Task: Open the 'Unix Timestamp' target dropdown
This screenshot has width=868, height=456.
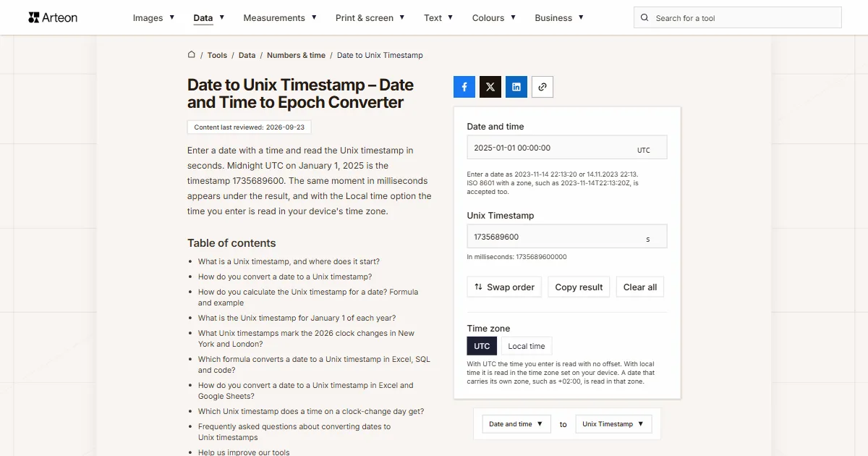Action: 614,424
